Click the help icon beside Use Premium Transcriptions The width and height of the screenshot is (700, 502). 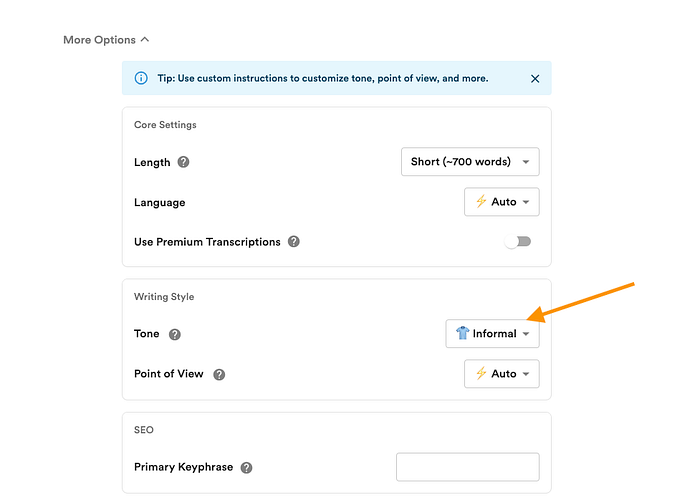293,242
